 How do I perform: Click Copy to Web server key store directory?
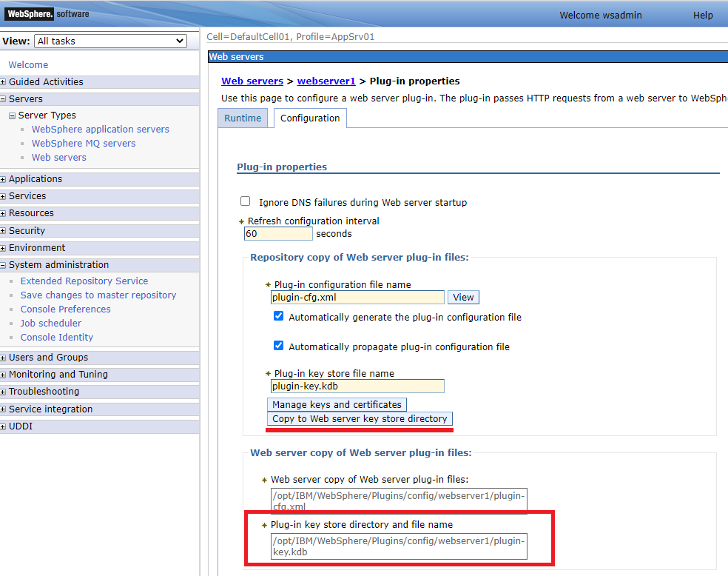point(360,418)
